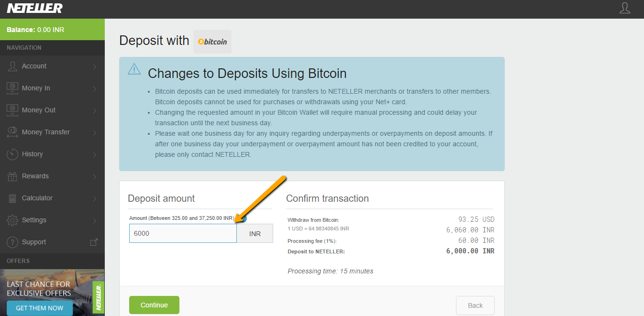Click the green Continue button
Viewport: 644px width, 316px height.
154,305
